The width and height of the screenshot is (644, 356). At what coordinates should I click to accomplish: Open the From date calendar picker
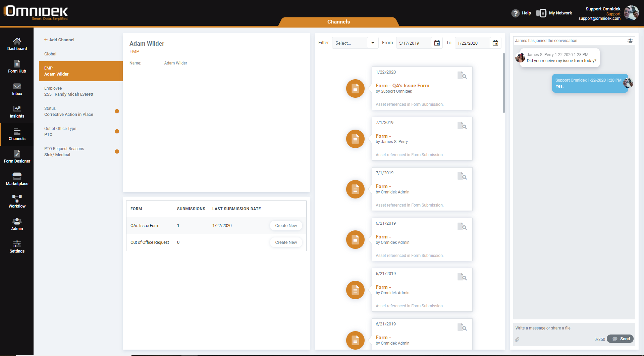[437, 43]
